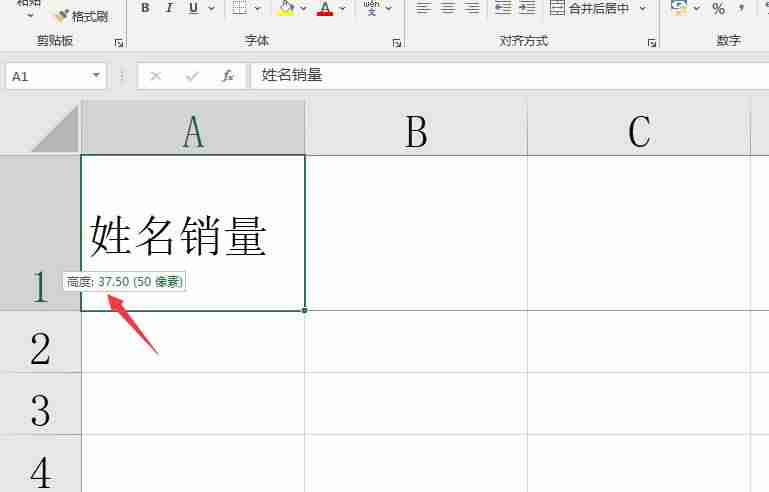Screen dimensions: 769x492
Task: Expand the Name Box dropdown arrow
Action: [96, 76]
